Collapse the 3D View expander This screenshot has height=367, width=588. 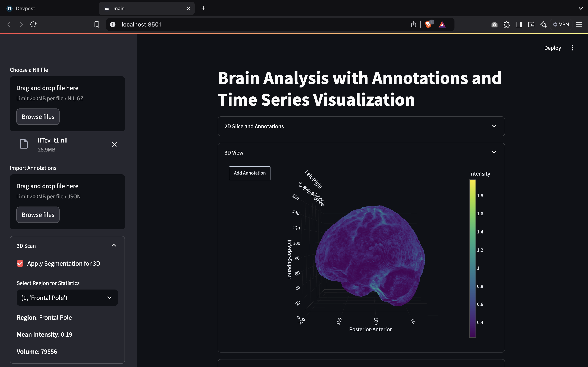pos(494,153)
